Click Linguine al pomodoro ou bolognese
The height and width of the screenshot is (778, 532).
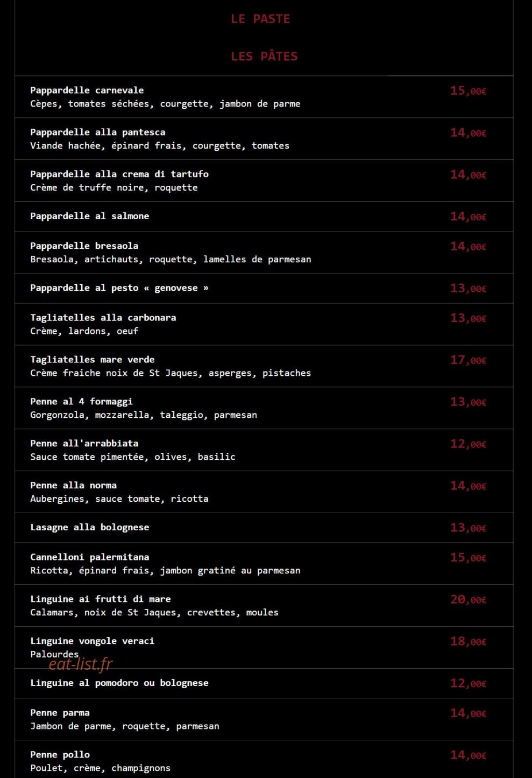tap(119, 683)
